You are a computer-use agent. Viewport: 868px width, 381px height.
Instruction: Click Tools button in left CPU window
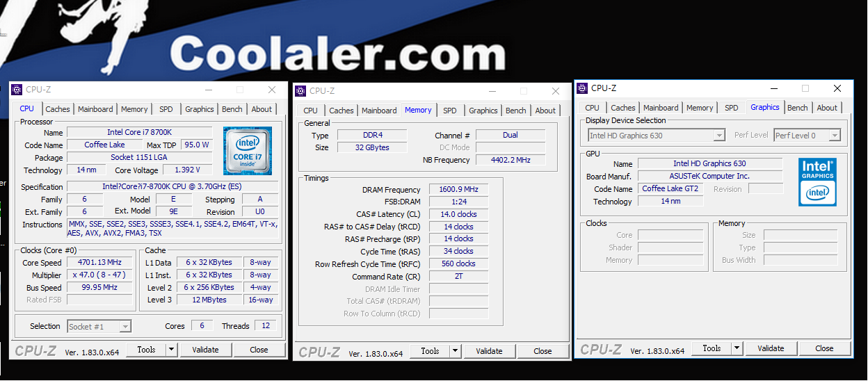pyautogui.click(x=146, y=350)
